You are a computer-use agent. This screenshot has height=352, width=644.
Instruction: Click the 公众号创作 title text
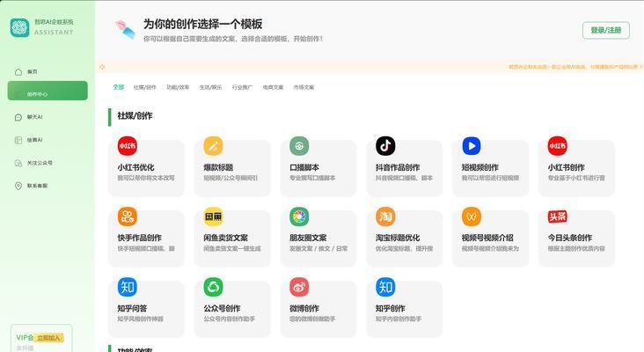[223, 308]
